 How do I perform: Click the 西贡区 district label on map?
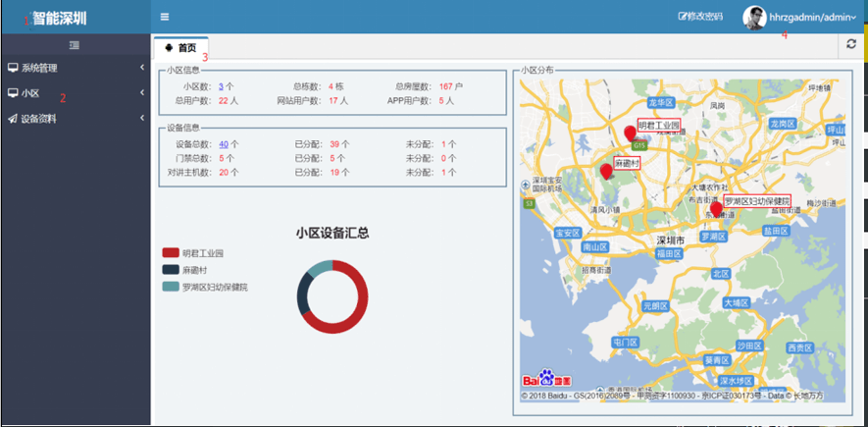point(800,347)
